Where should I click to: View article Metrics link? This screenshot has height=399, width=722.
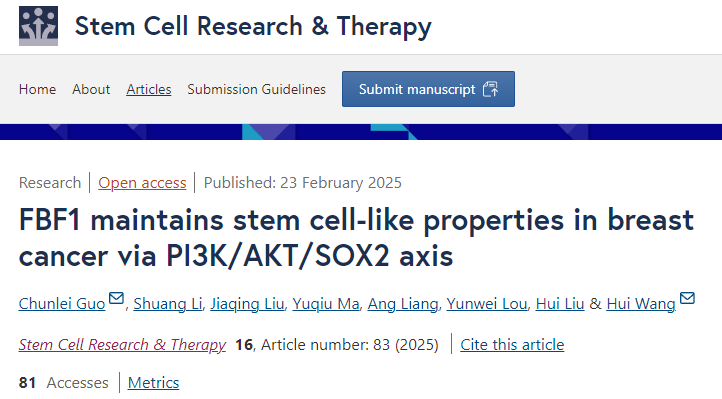[x=153, y=382]
